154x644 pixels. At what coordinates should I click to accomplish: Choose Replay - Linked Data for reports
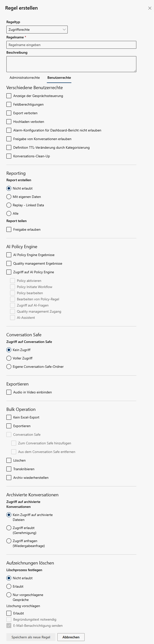click(9, 205)
